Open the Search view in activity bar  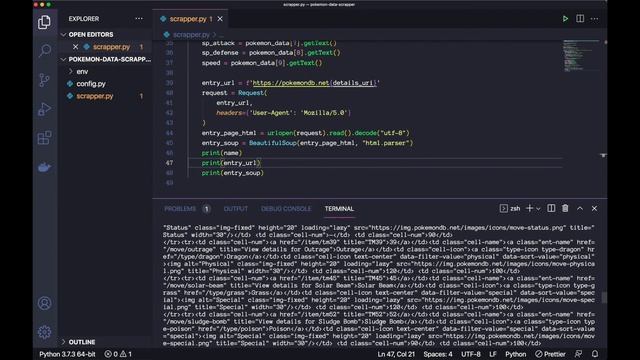(x=44, y=51)
